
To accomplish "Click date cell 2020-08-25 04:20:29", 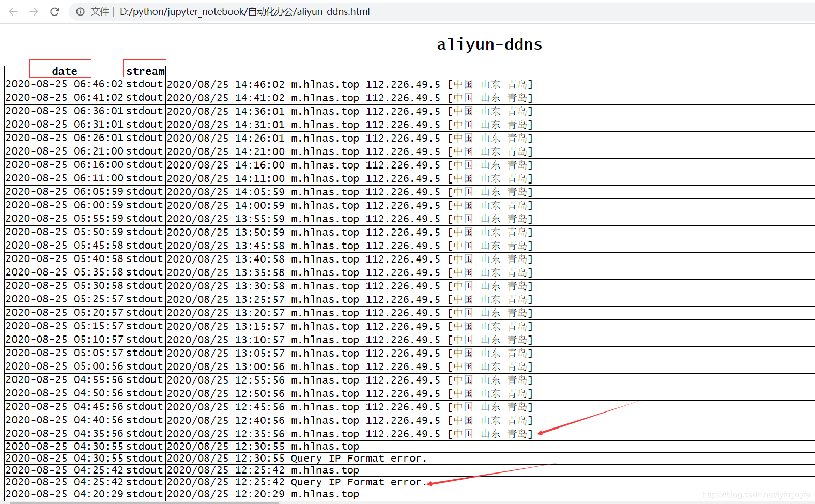I will coord(65,494).
